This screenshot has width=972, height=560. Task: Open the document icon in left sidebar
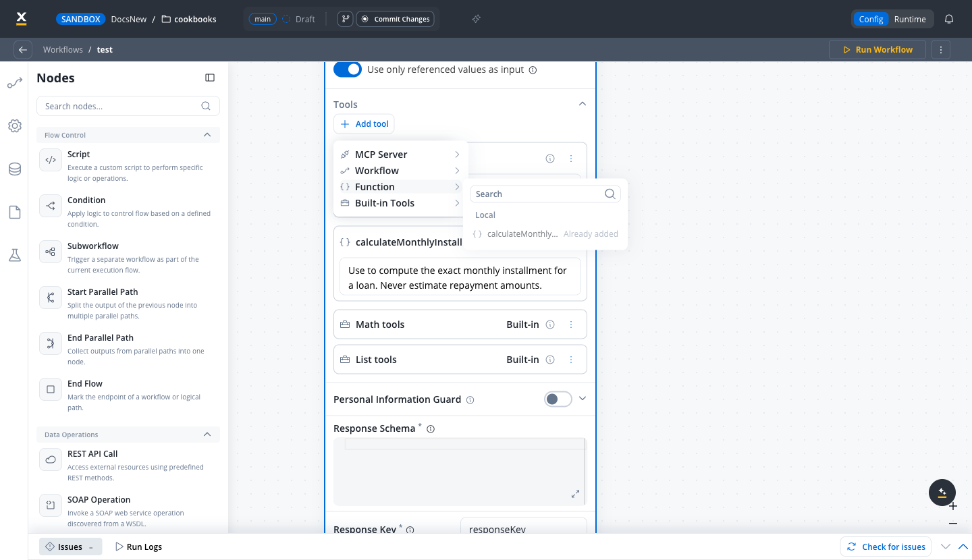(15, 213)
